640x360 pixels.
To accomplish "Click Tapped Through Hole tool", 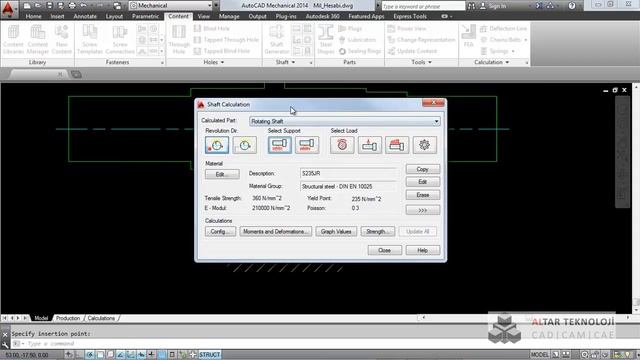I will 226,40.
